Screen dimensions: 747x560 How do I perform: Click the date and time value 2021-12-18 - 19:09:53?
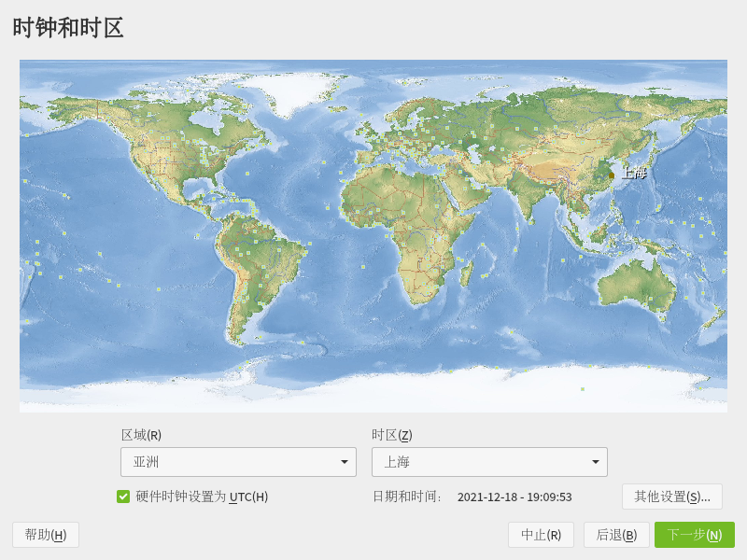(x=514, y=497)
